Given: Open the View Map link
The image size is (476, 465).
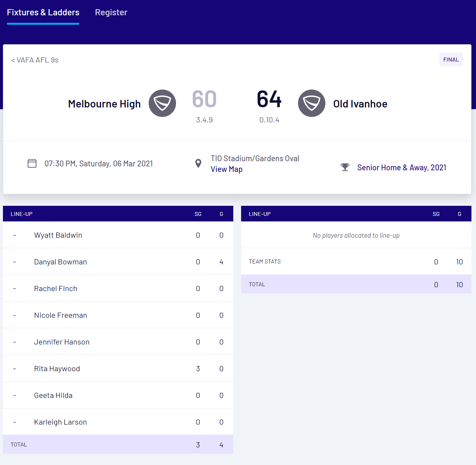Looking at the screenshot, I should coord(226,169).
